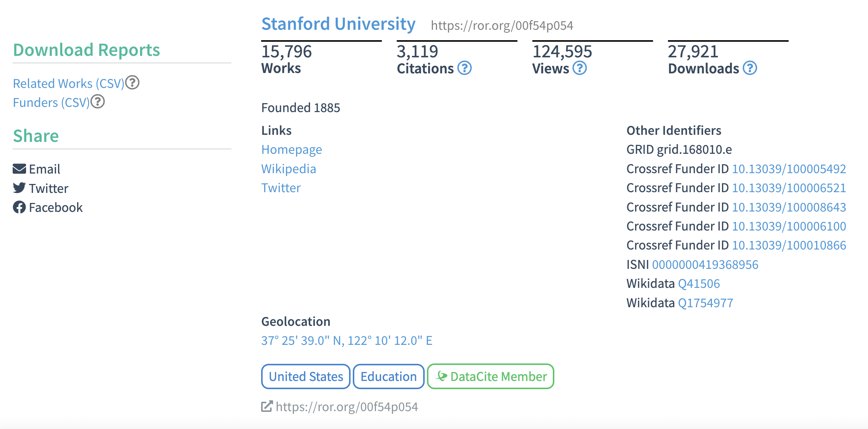Image resolution: width=868 pixels, height=429 pixels.
Task: Open the geolocation coordinates link
Action: click(x=346, y=341)
